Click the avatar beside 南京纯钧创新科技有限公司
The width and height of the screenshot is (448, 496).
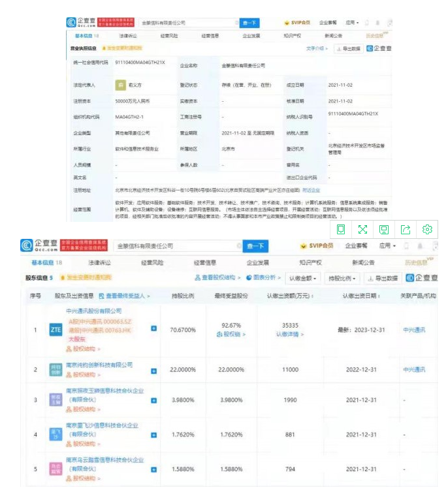point(56,369)
